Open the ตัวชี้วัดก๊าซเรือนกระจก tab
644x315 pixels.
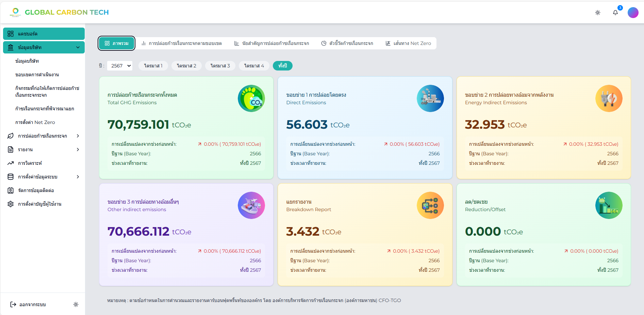[347, 43]
